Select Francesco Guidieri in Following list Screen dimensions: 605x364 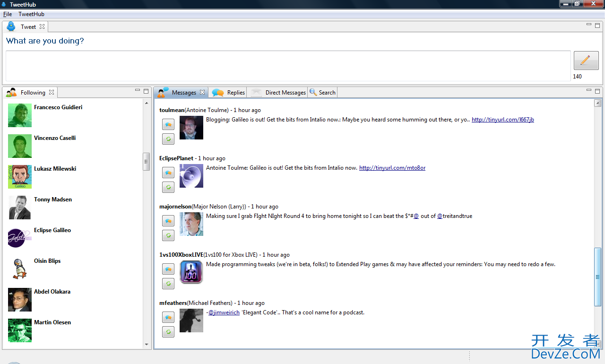click(x=58, y=107)
